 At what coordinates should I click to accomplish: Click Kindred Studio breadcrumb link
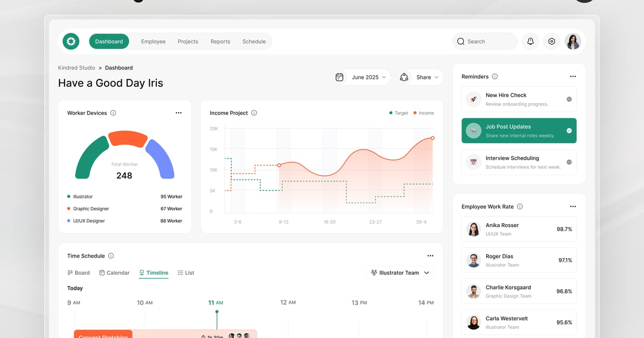(x=77, y=68)
